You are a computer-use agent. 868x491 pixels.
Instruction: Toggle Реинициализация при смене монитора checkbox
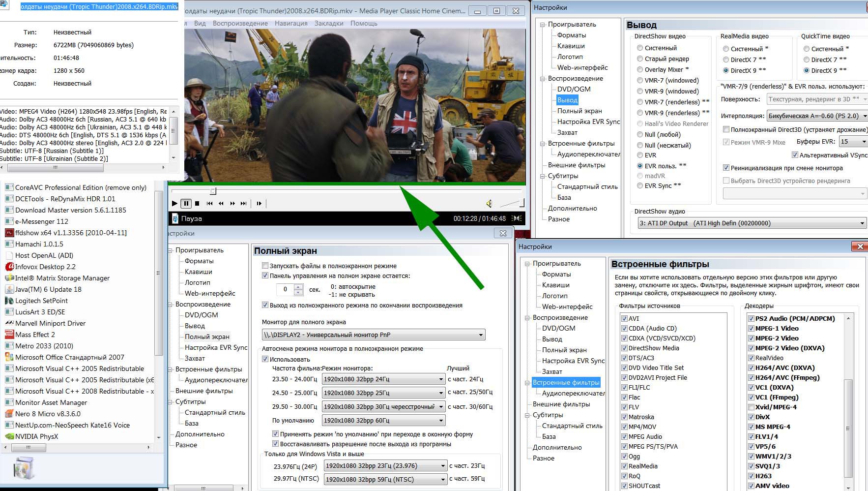(726, 168)
